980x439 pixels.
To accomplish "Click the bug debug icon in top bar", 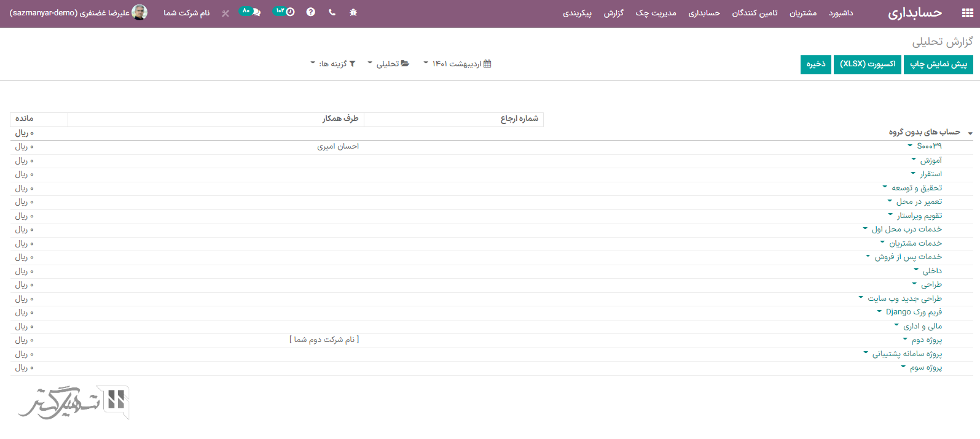I will (353, 12).
